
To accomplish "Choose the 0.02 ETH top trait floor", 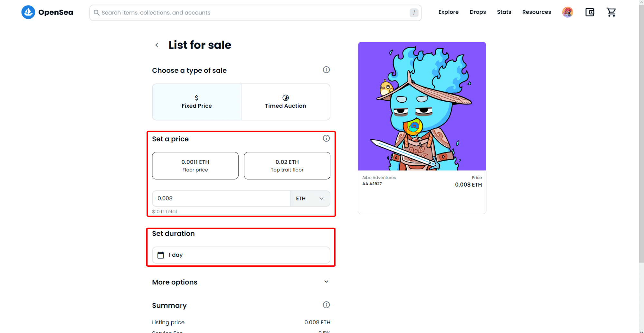I will point(287,166).
